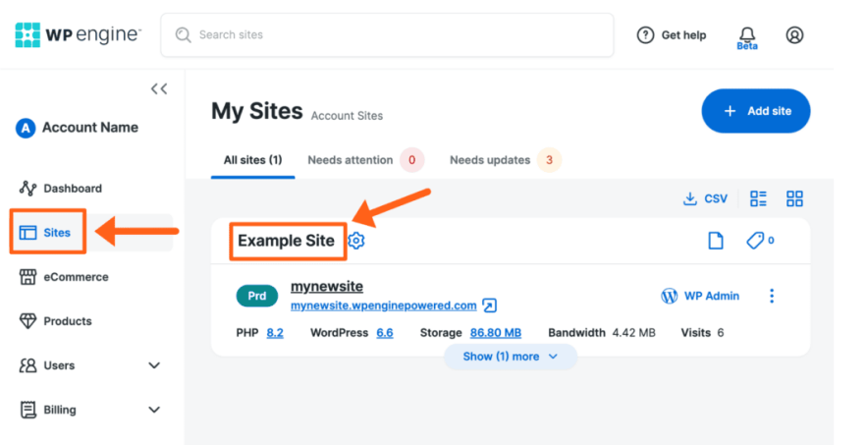Open Sites in the sidebar

47,233
